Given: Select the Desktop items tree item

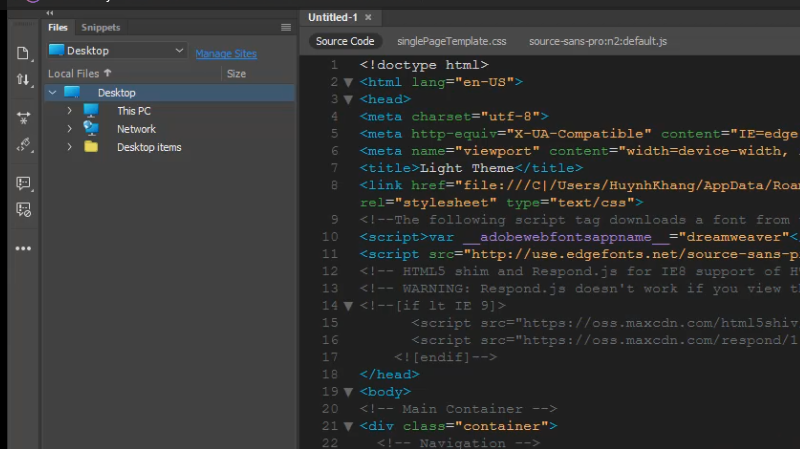Looking at the screenshot, I should point(149,147).
